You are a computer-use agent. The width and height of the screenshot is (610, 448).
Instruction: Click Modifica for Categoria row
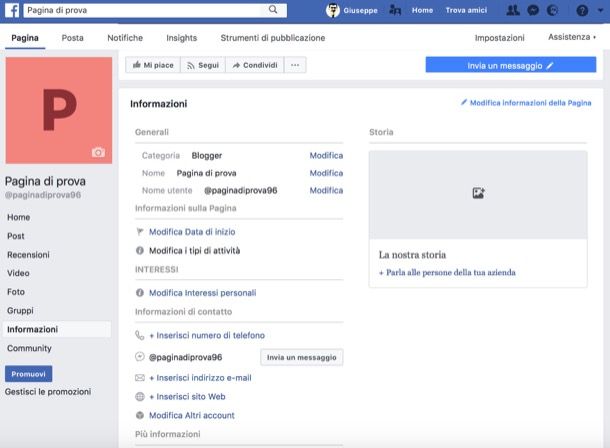coord(326,156)
